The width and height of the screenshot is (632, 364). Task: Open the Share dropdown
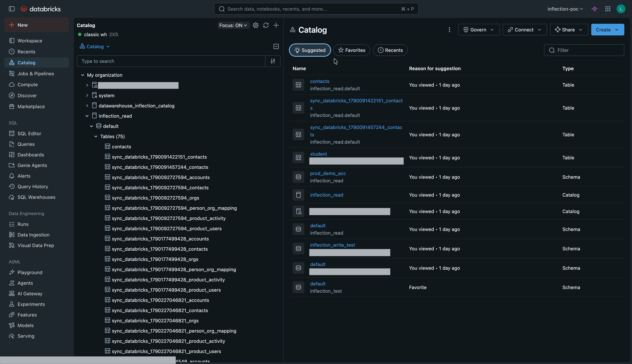coord(569,30)
